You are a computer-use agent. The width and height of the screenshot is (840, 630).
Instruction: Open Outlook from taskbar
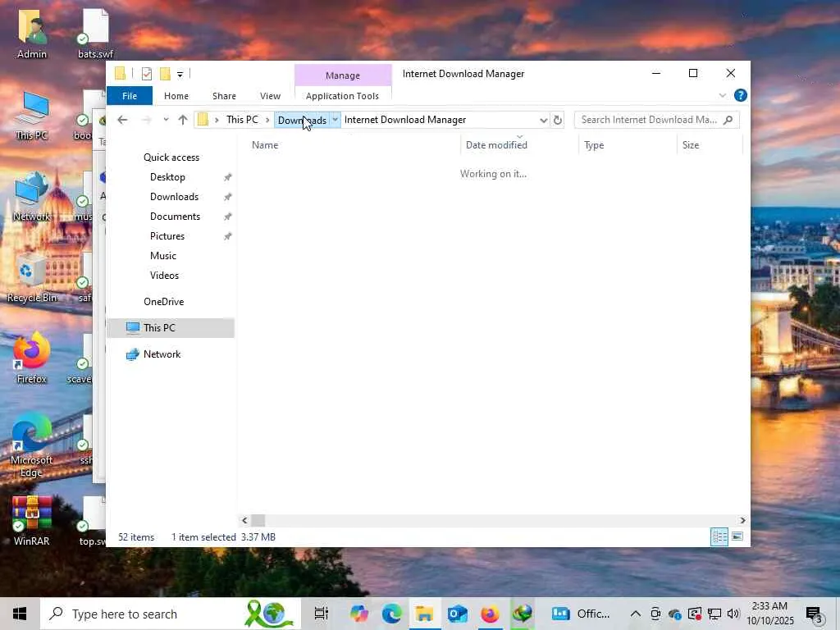coord(457,614)
